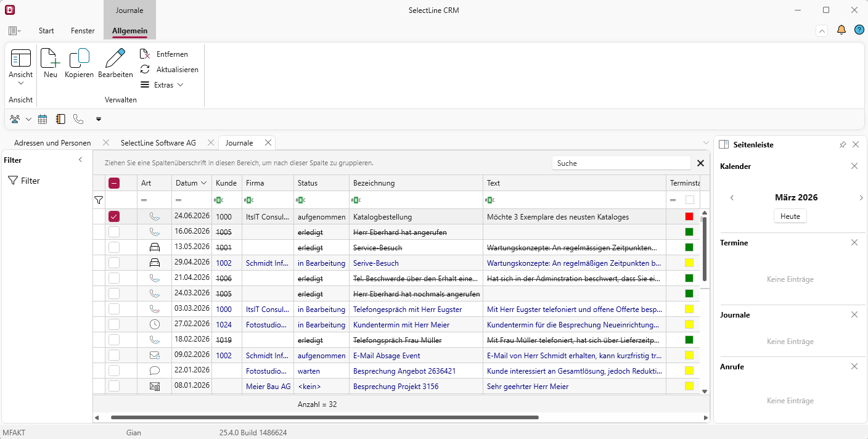Open the calendar icon in quick toolbar
Image resolution: width=868 pixels, height=439 pixels.
[43, 119]
